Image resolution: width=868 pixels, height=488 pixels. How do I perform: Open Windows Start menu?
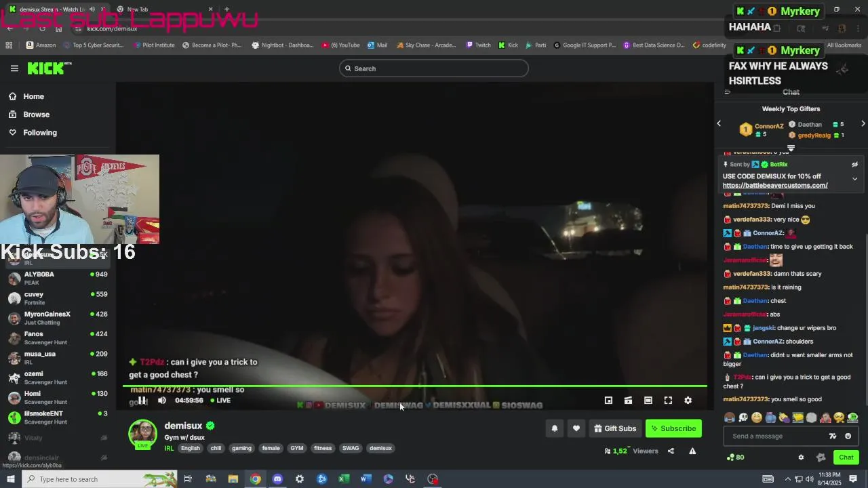(x=10, y=479)
